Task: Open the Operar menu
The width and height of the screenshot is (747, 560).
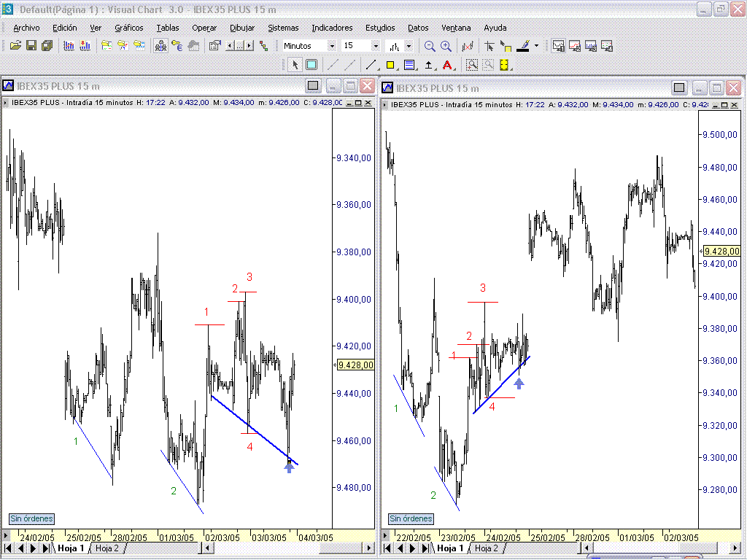Action: click(204, 28)
